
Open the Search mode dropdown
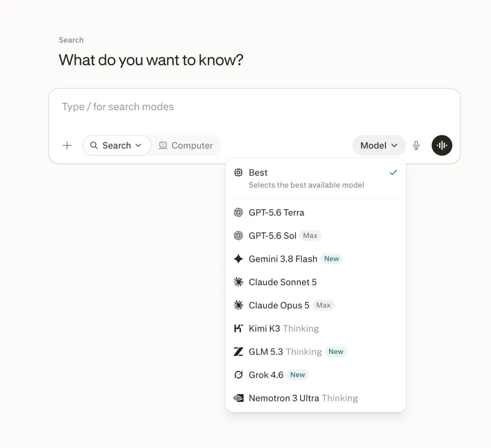[117, 145]
